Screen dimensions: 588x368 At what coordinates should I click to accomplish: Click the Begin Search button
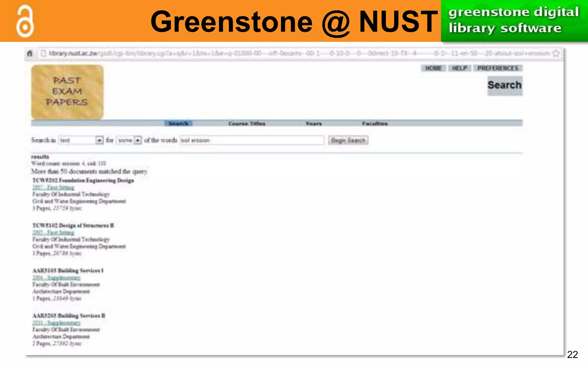(x=348, y=140)
